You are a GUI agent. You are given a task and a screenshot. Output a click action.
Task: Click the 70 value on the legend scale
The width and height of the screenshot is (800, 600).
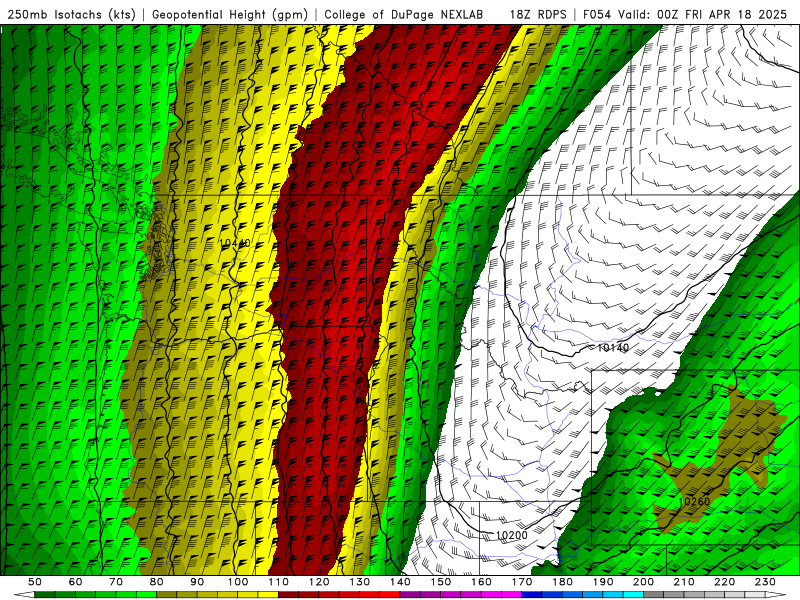(116, 582)
